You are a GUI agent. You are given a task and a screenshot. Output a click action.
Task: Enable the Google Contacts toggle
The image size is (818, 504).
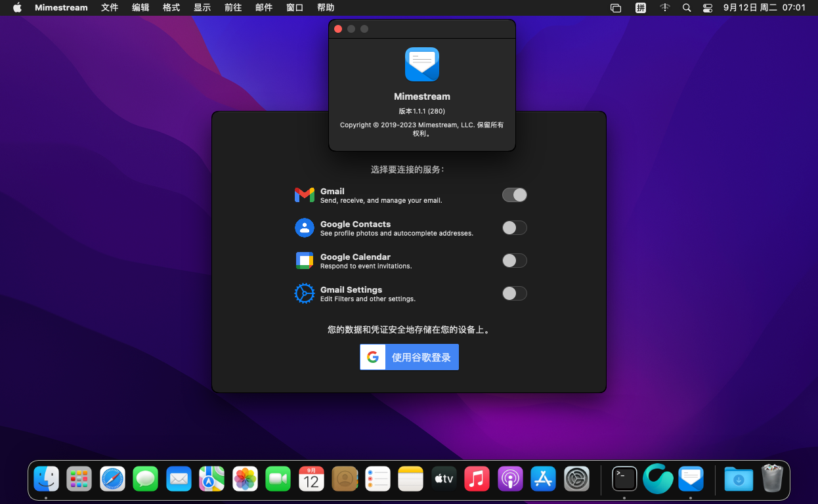515,228
